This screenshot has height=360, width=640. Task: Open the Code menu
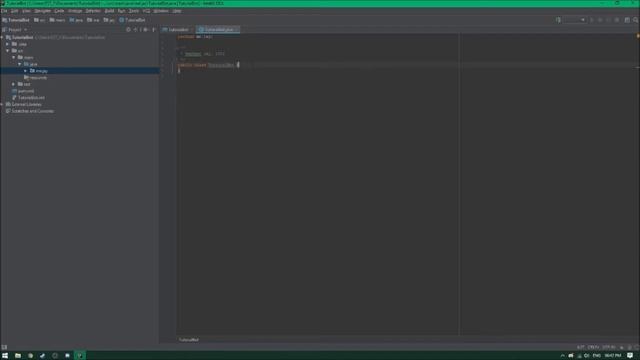click(59, 11)
